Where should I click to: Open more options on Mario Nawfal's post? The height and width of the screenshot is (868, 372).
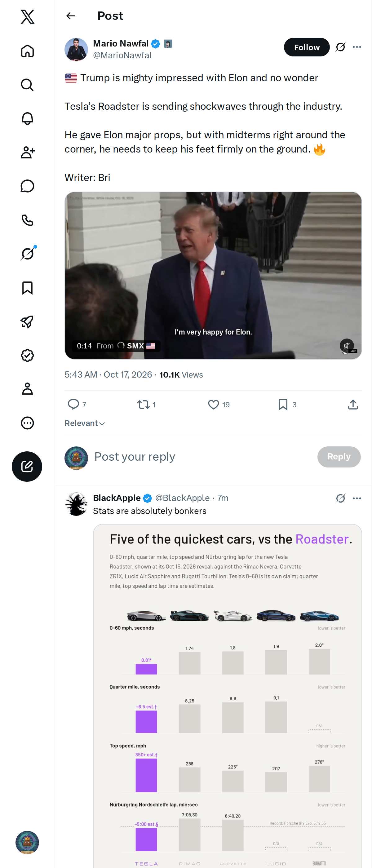(x=357, y=47)
